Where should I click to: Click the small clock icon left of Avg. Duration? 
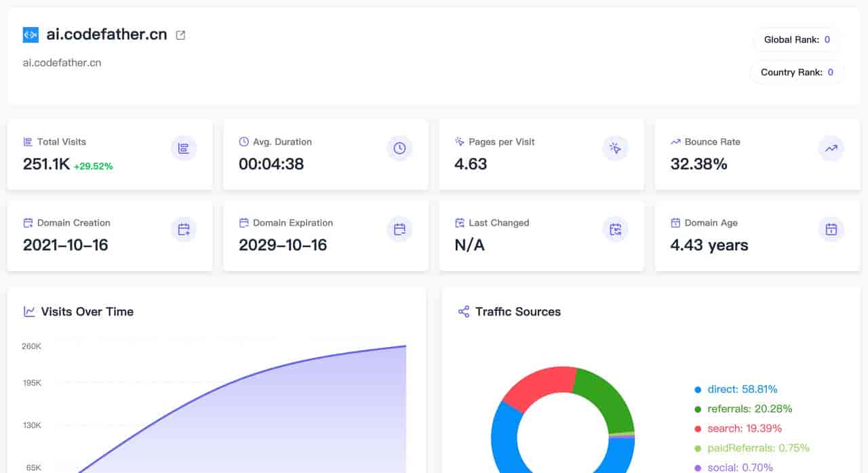[243, 142]
